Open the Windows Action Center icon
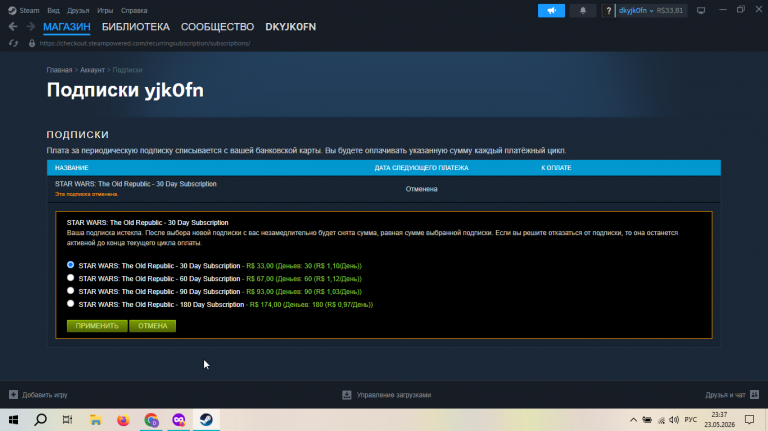 pos(749,420)
